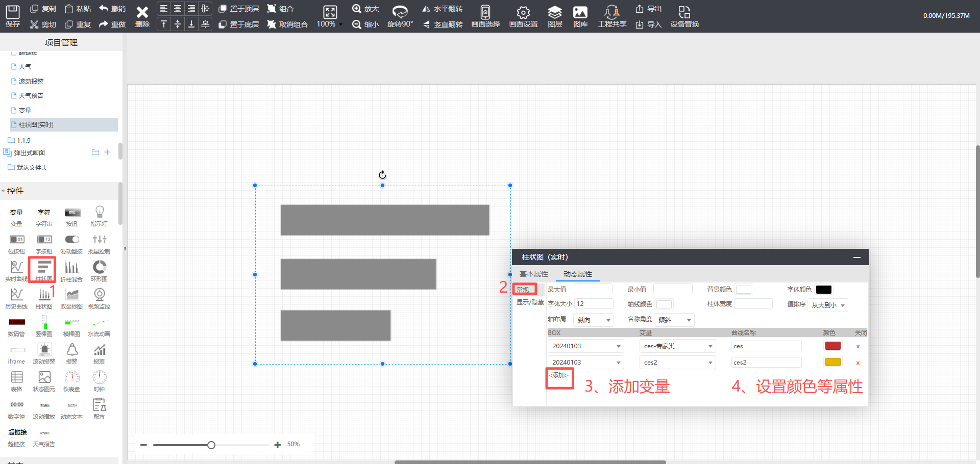
Task: Click the 保存 save icon
Action: [x=13, y=16]
